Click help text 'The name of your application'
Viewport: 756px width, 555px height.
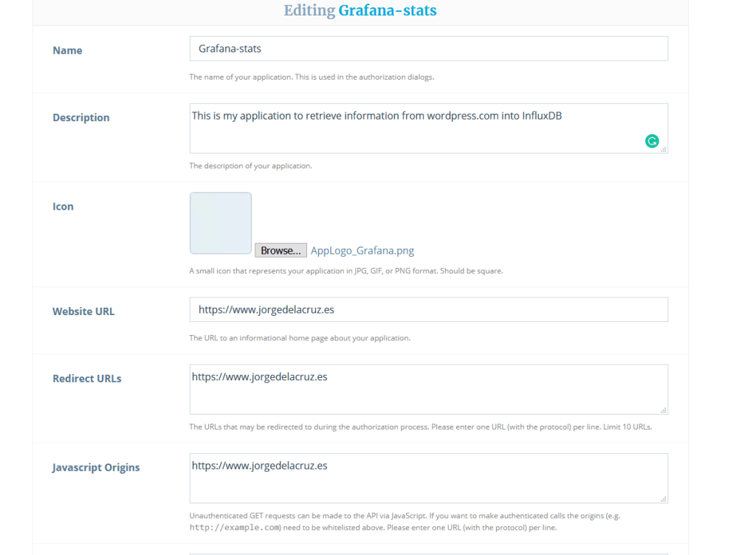click(312, 77)
